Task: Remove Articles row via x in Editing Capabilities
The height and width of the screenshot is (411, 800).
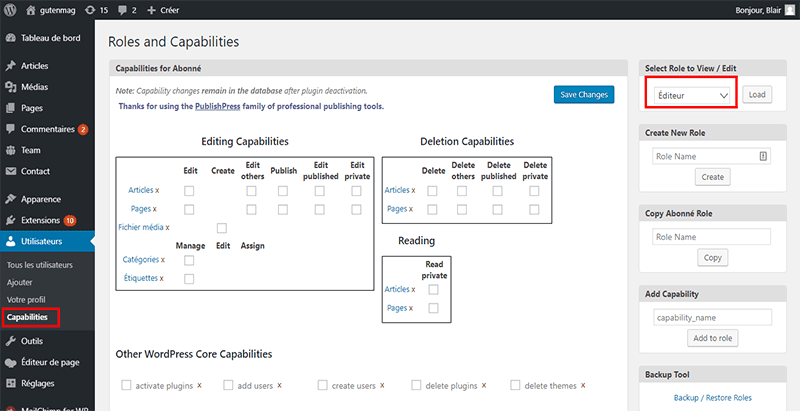Action: click(x=157, y=190)
